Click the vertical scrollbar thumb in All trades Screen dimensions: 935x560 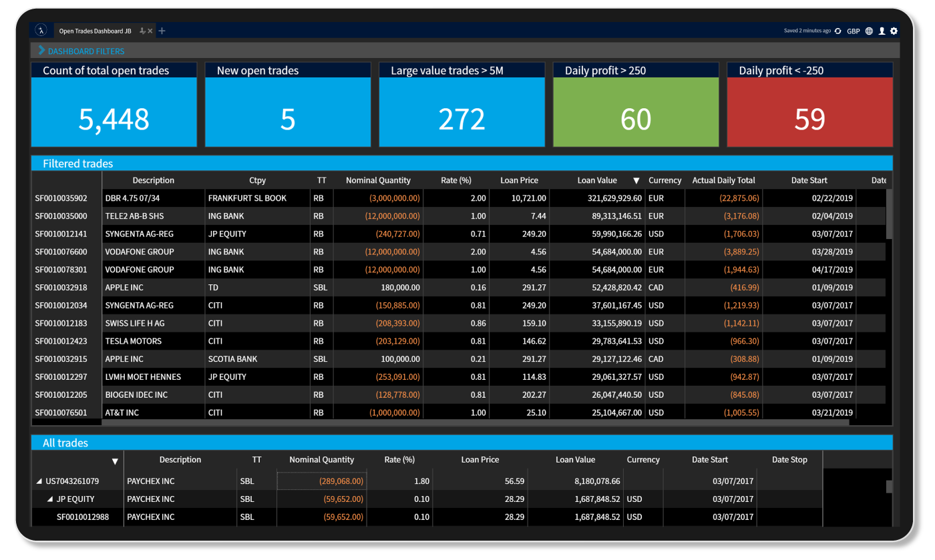(x=889, y=487)
